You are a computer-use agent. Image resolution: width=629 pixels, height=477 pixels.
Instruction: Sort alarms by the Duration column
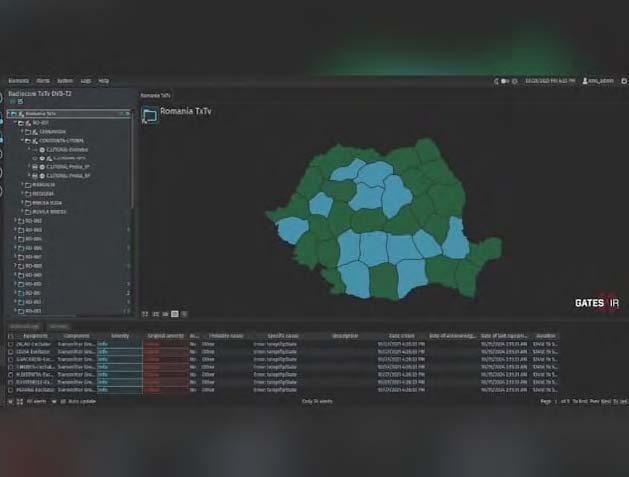point(546,336)
